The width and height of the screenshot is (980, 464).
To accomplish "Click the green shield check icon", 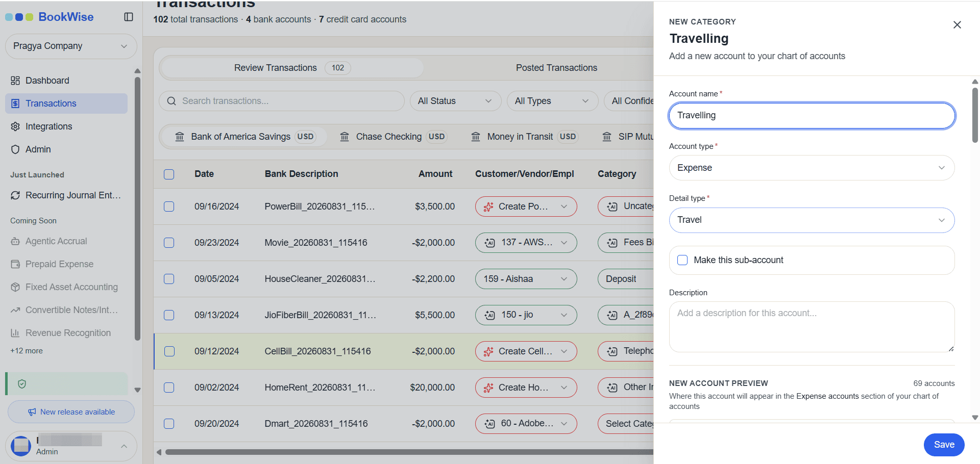I will [x=22, y=384].
